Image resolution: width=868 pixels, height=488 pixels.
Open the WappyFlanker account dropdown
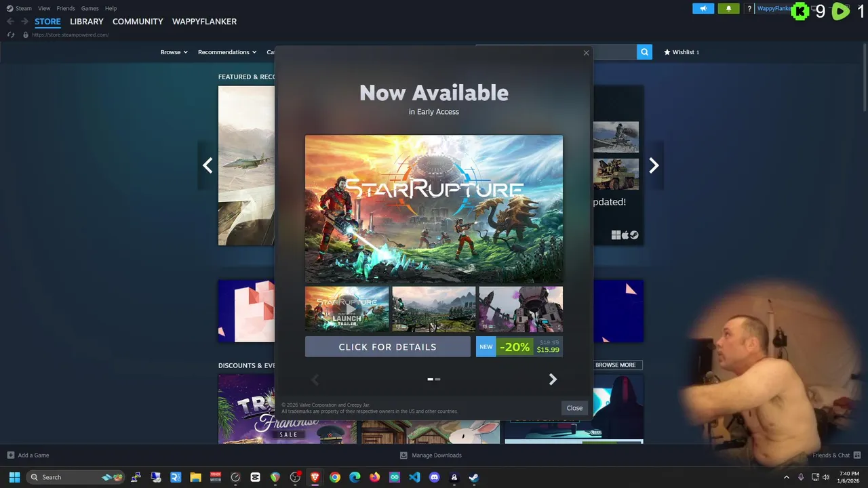tap(774, 9)
